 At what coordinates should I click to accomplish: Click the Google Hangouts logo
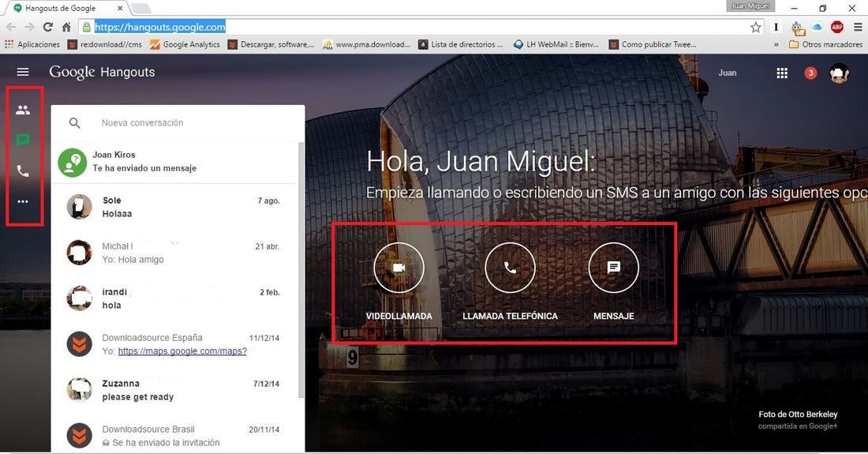tap(102, 72)
